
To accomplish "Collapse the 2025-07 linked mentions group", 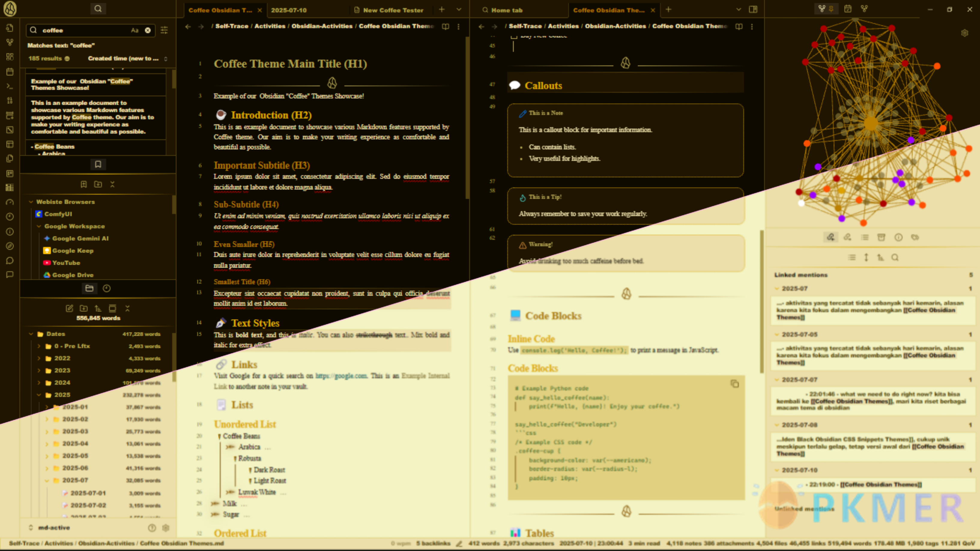I will (x=777, y=289).
